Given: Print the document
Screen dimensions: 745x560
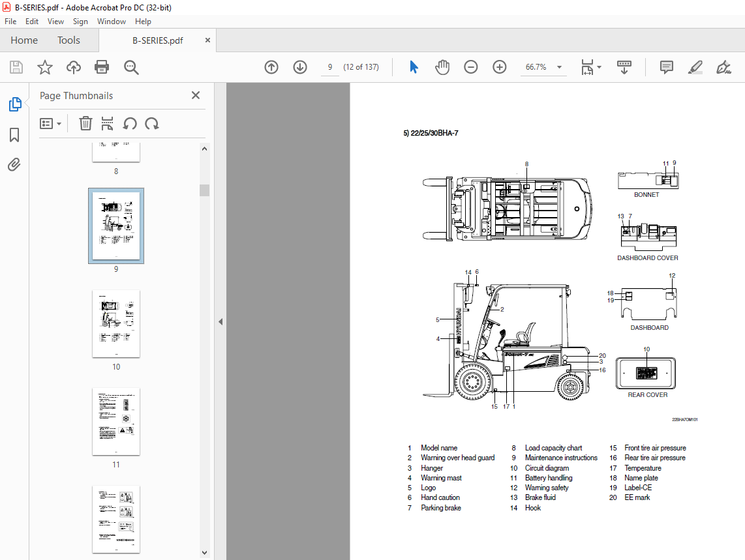Looking at the screenshot, I should click(102, 67).
